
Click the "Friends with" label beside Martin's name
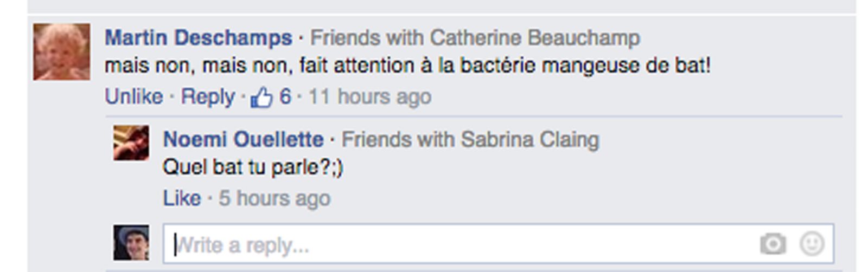367,38
